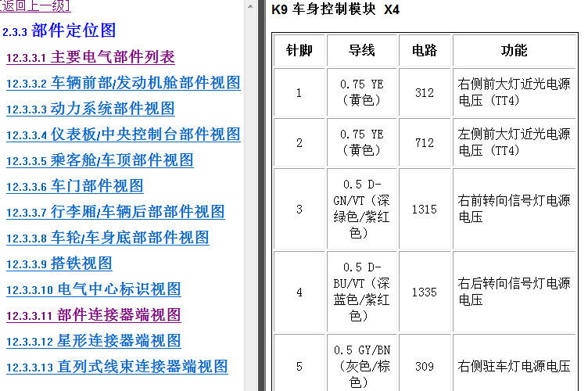Open 12.3.3.6 车门部件视图 link
Viewport: 588px width, 391px height.
coord(74,187)
